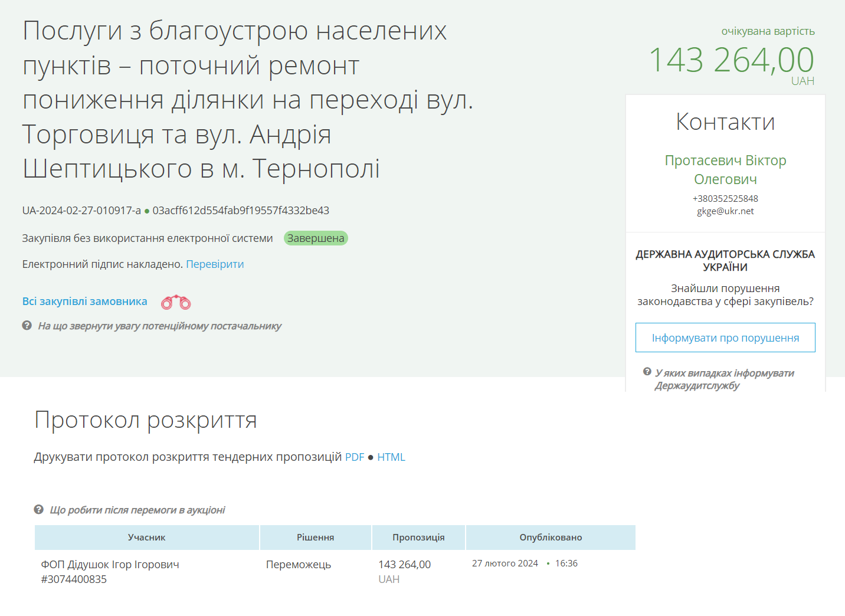Click the Опубліковано column header
Image resolution: width=845 pixels, height=616 pixels.
click(551, 538)
